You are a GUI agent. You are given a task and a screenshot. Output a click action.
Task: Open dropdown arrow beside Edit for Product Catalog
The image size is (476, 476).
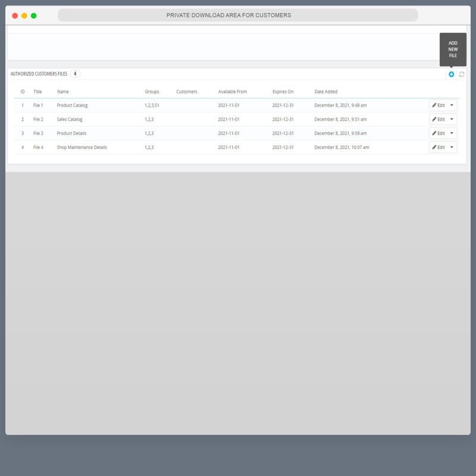[x=452, y=105]
